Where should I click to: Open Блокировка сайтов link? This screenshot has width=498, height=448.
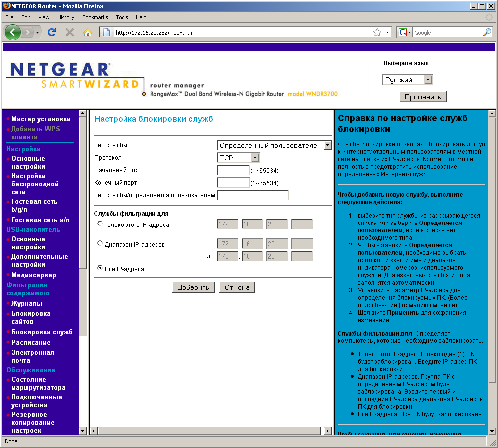coord(31,317)
